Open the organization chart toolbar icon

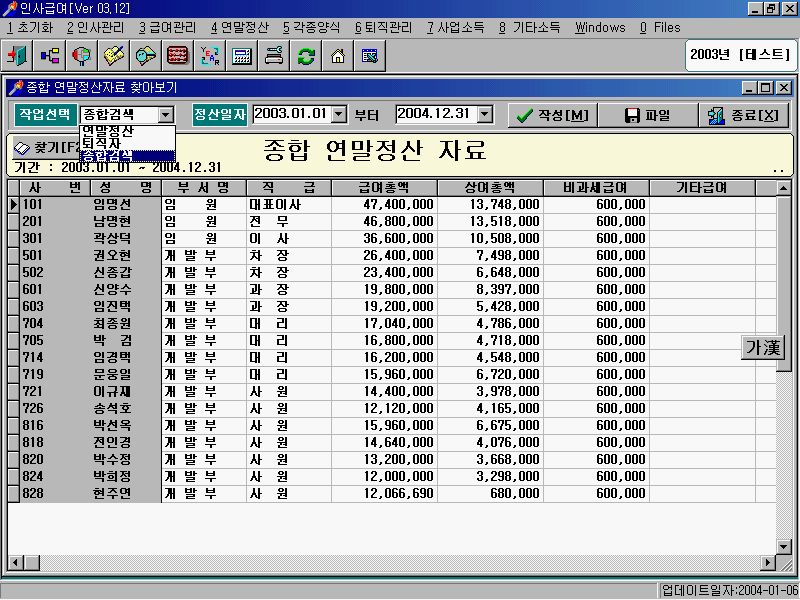tap(49, 56)
